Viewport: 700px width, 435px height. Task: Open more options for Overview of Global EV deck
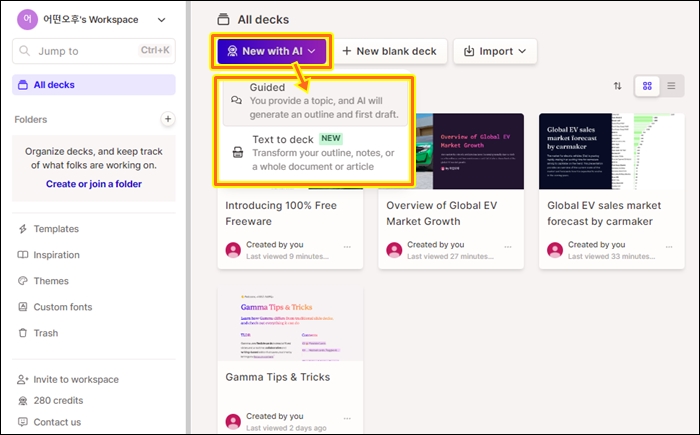click(x=508, y=247)
